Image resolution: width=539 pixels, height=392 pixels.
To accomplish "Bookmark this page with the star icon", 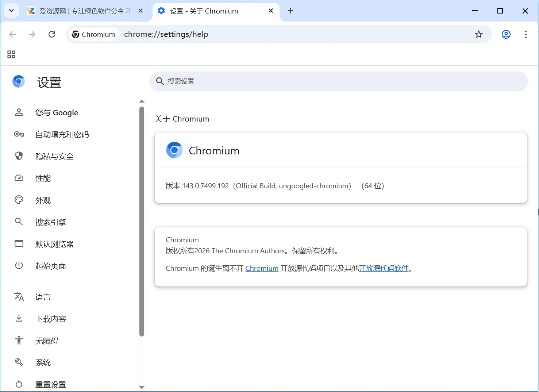I will [x=478, y=34].
